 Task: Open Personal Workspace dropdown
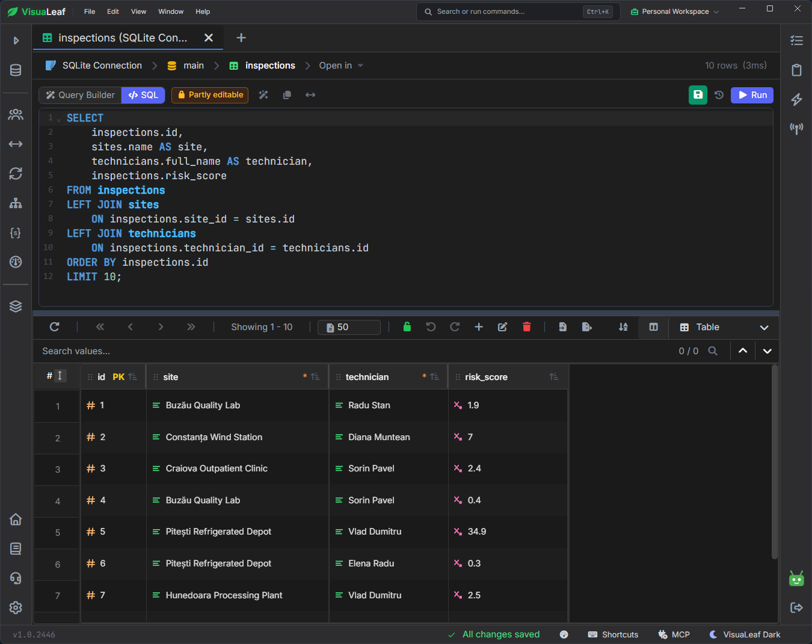[675, 11]
